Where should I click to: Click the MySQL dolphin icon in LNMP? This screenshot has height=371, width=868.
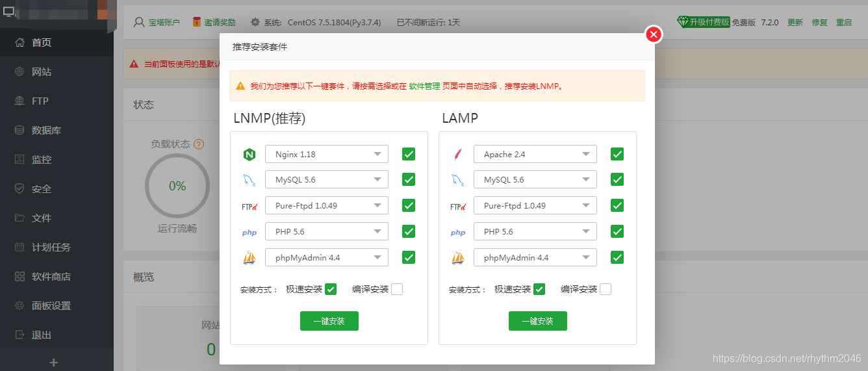[x=249, y=180]
